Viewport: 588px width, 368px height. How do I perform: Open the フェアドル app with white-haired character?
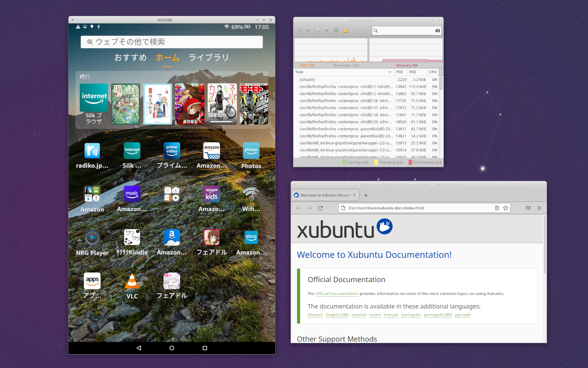coord(172,281)
